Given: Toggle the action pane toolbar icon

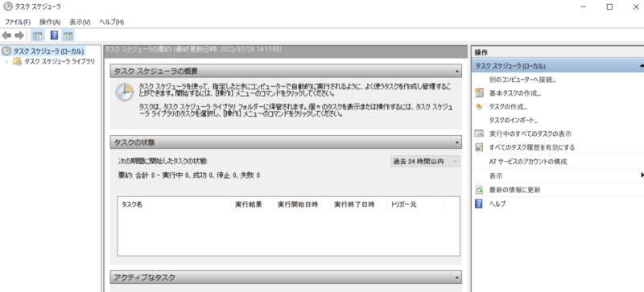Looking at the screenshot, I should coord(68,35).
